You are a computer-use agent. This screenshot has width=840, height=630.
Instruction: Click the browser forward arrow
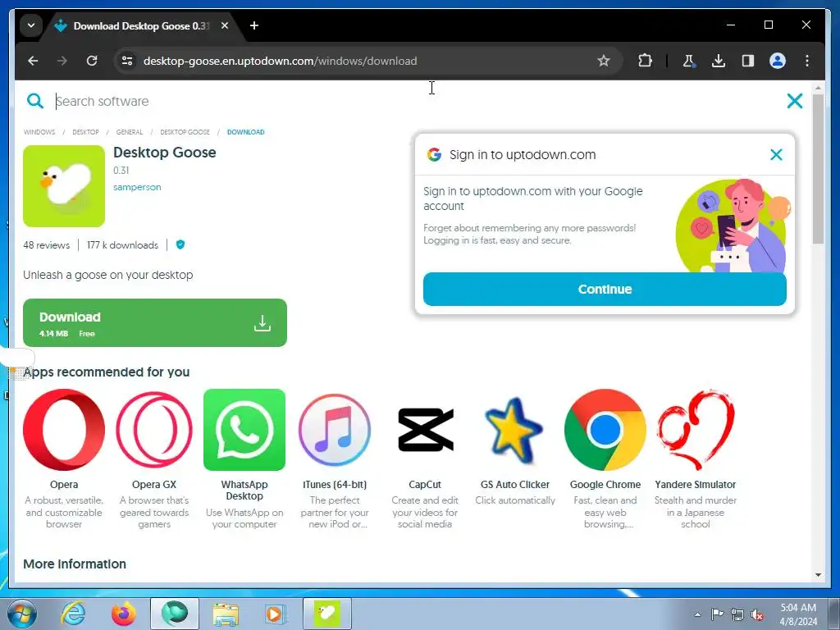point(62,61)
